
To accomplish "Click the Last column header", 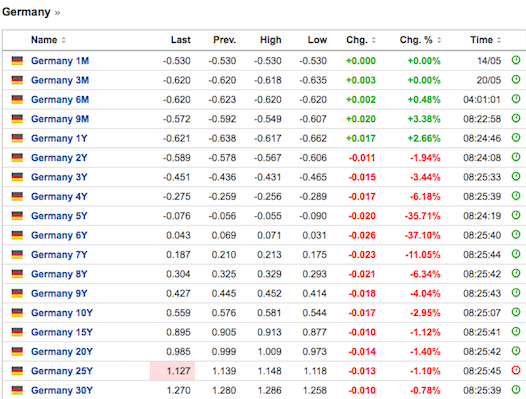I will [180, 40].
